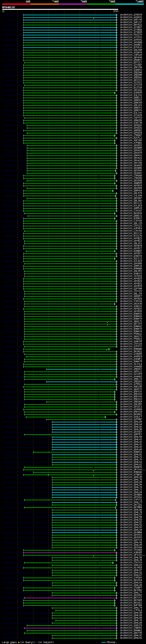Click the label UniRef100_A7XZV2

(131, 37)
